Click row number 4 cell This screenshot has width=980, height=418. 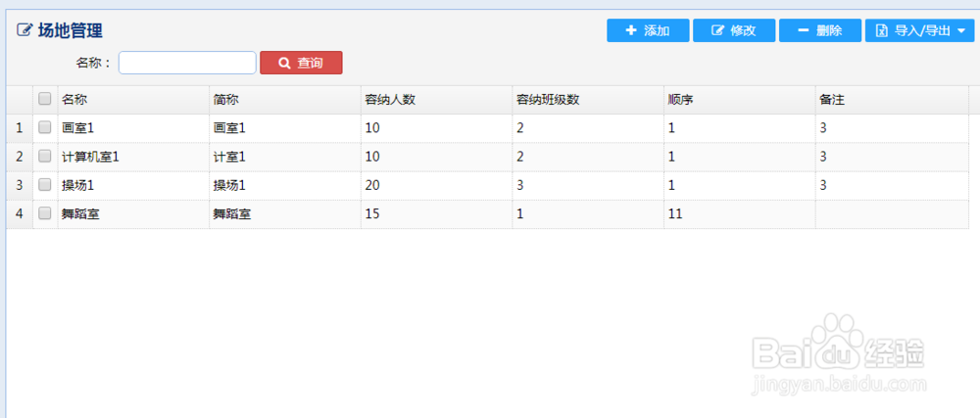point(20,214)
